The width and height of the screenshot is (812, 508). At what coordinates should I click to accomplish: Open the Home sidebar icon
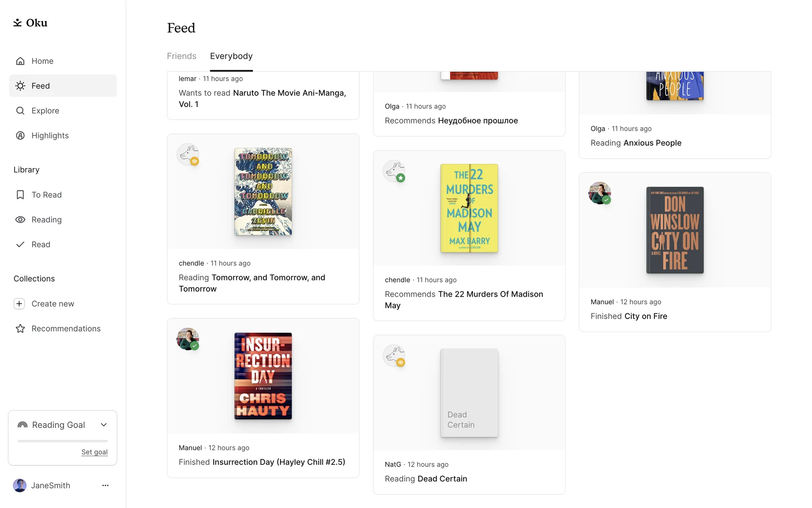coord(20,61)
